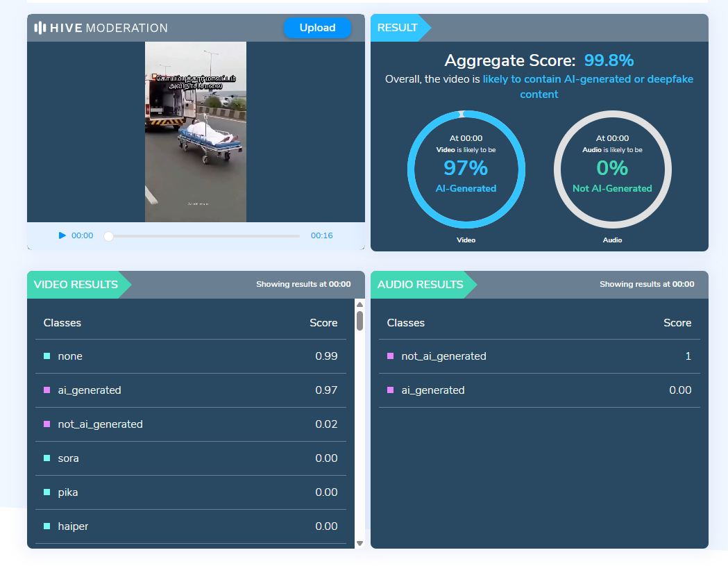Click the 'pika' class row
This screenshot has width=728, height=566.
point(190,492)
